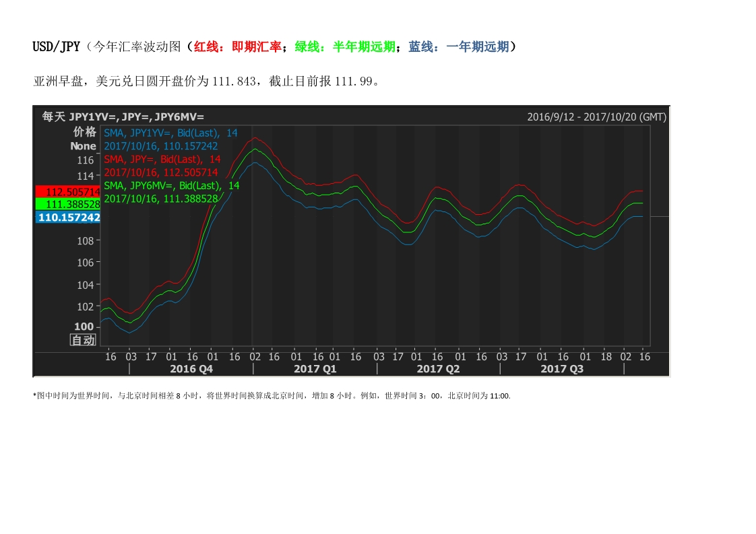Select the green 111.388528 price tag

click(x=68, y=204)
